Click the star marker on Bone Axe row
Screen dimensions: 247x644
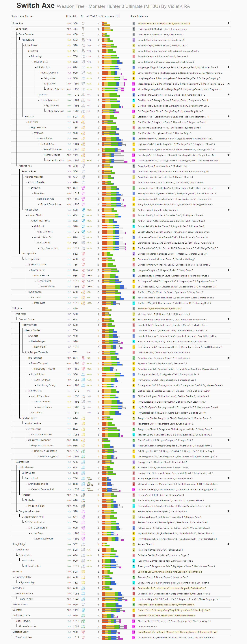229,23
